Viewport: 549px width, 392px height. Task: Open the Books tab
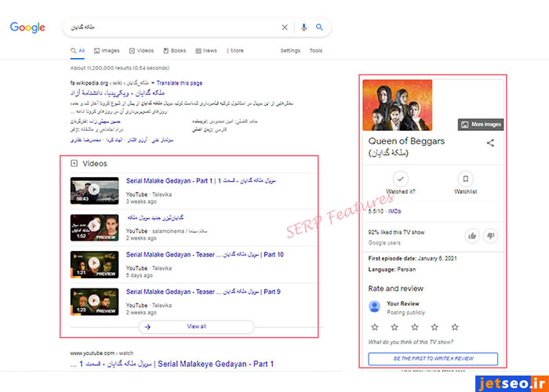pos(174,51)
